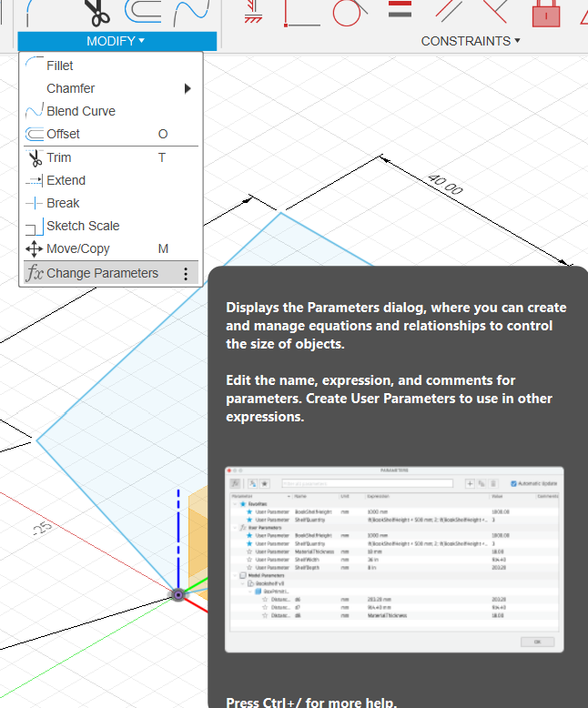588x708 pixels.
Task: Select the Fillet arc icon in toolbar
Action: coord(37,13)
